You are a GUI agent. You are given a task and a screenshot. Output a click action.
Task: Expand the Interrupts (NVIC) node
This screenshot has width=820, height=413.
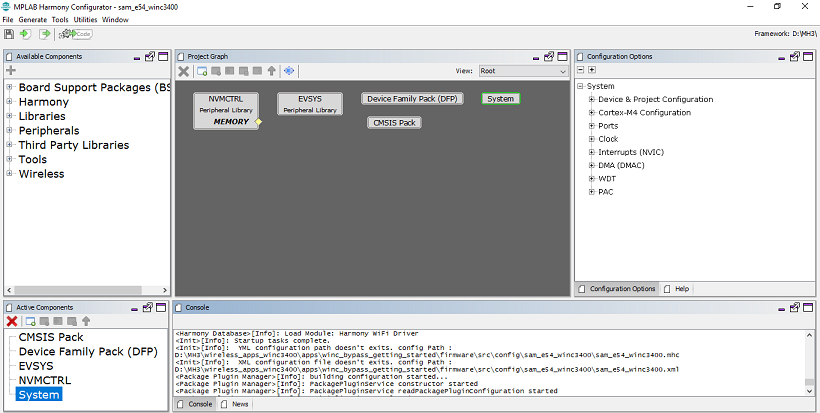pyautogui.click(x=591, y=152)
